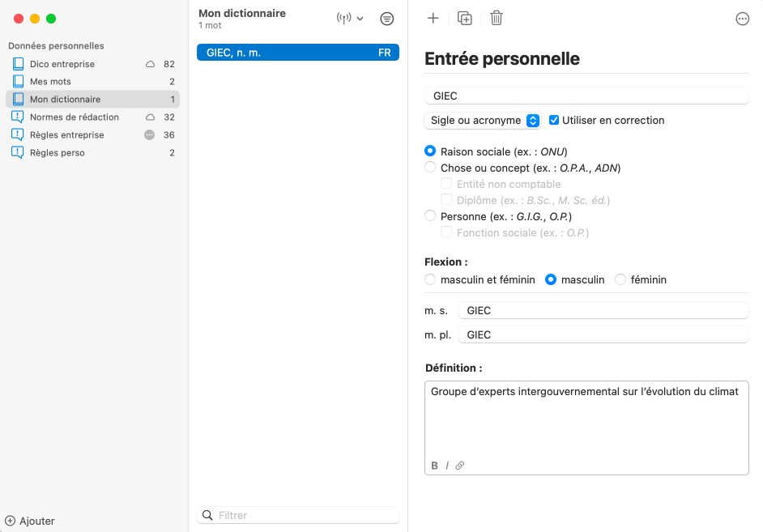Click the list filter circle icon
This screenshot has width=763, height=532.
coord(387,19)
